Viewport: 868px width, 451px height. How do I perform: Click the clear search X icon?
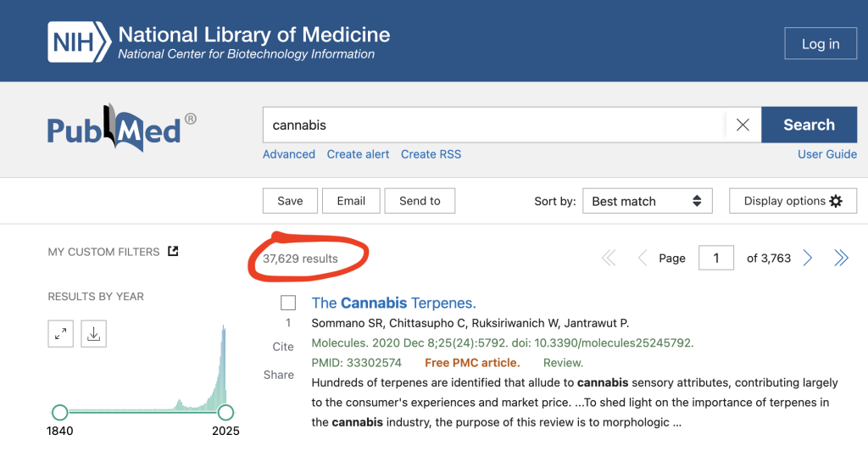click(x=743, y=125)
